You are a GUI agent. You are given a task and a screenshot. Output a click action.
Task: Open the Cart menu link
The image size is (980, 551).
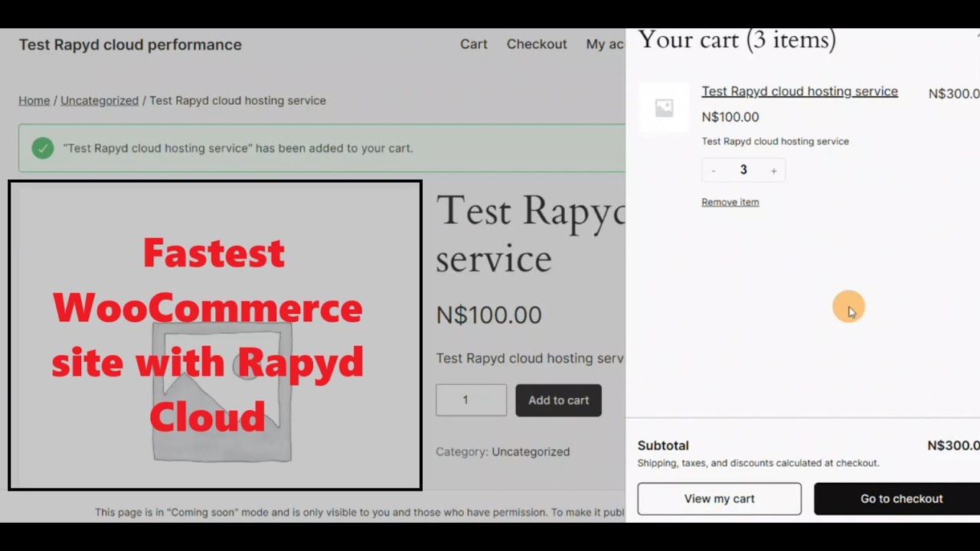(473, 44)
